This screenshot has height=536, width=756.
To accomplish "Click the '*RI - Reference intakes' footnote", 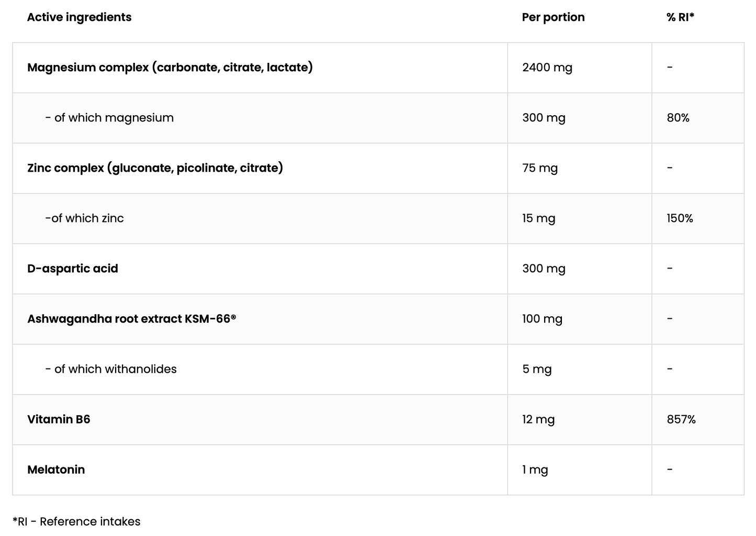I will [76, 521].
